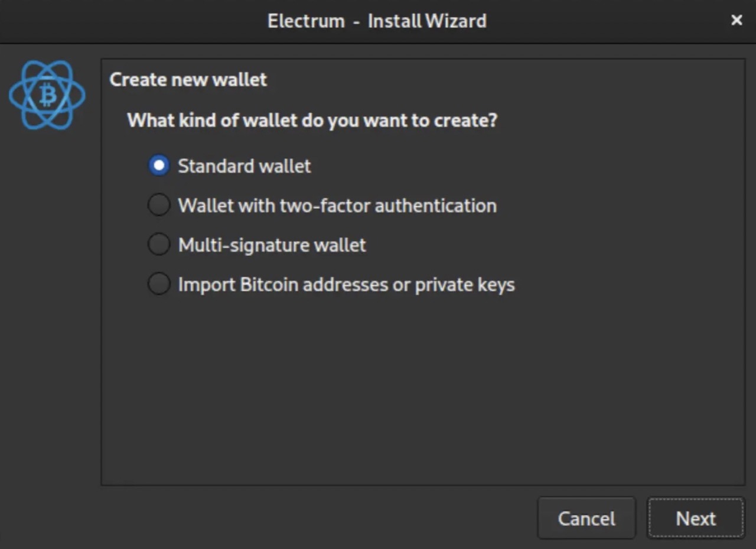Viewport: 756px width, 549px height.
Task: Click the Standard wallet label text
Action: click(x=243, y=166)
